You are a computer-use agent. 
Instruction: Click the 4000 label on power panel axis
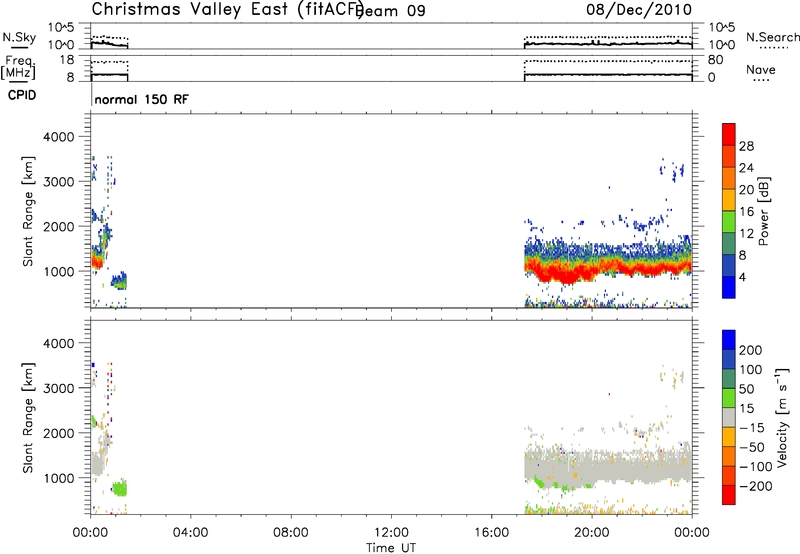58,137
